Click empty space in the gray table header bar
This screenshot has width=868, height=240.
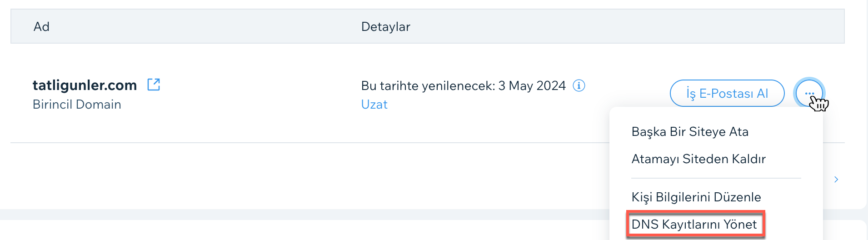click(614, 26)
